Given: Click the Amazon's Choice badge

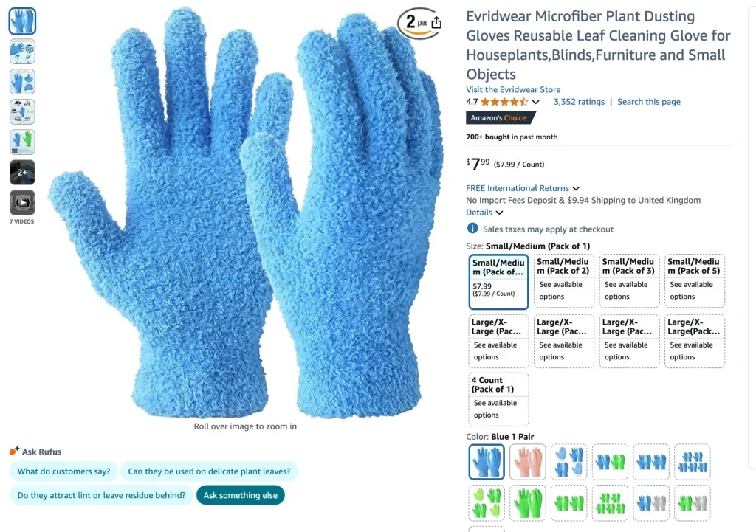Looking at the screenshot, I should click(500, 117).
